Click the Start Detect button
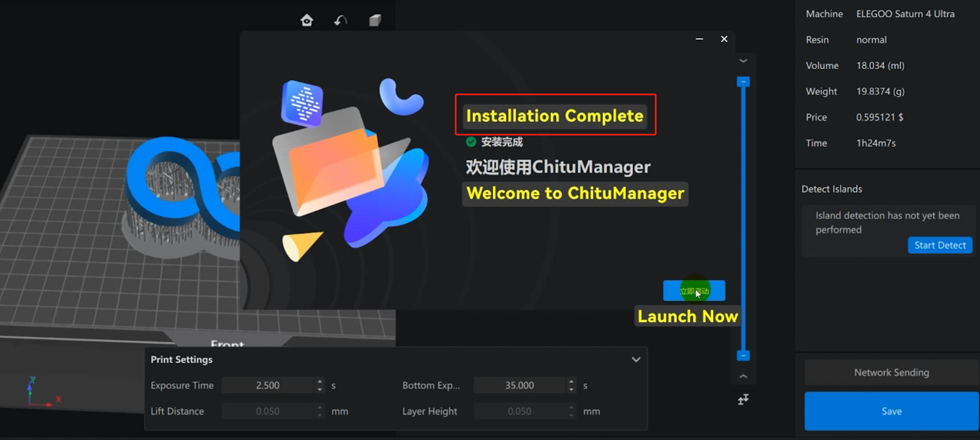Image resolution: width=980 pixels, height=440 pixels. click(x=940, y=245)
